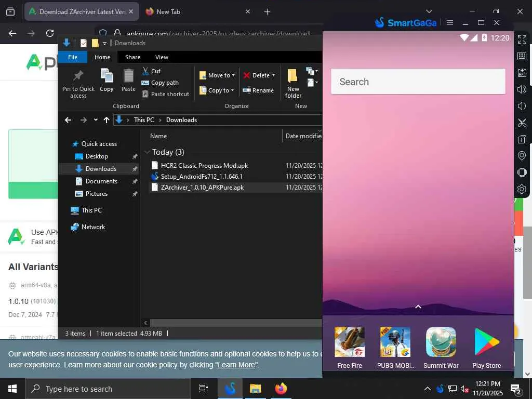
Task: Open Delete dropdown in ribbon
Action: coord(259,75)
